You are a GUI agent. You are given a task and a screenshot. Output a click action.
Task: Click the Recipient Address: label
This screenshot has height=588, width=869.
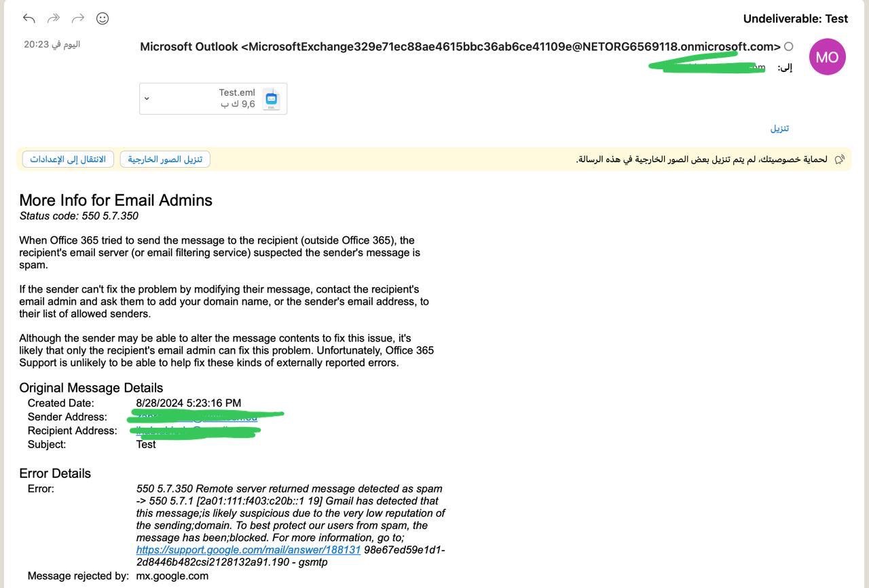pyautogui.click(x=73, y=430)
